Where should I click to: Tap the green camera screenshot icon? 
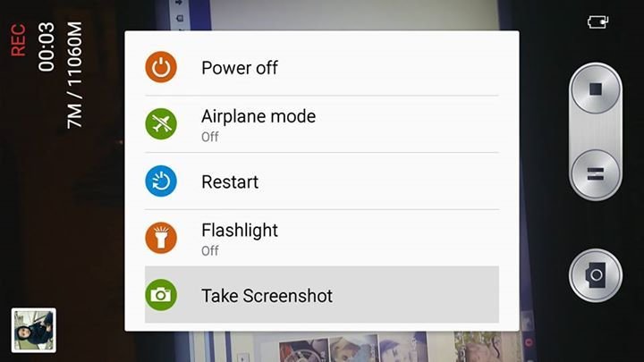161,295
